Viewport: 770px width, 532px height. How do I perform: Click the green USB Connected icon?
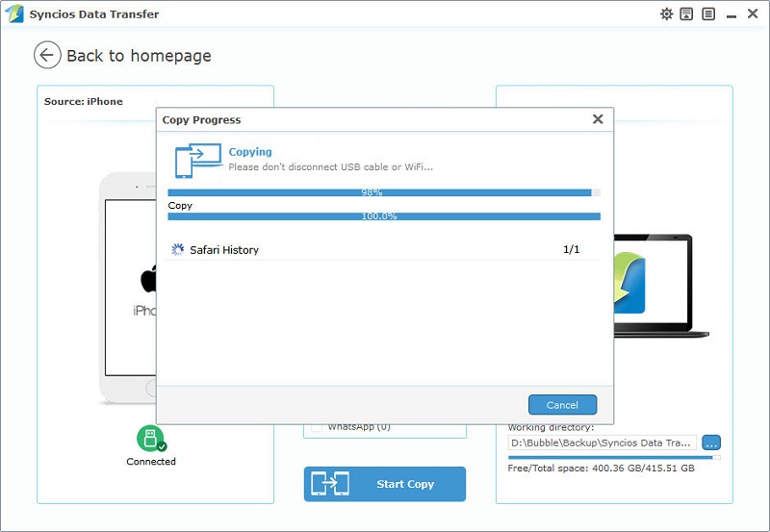tap(151, 439)
